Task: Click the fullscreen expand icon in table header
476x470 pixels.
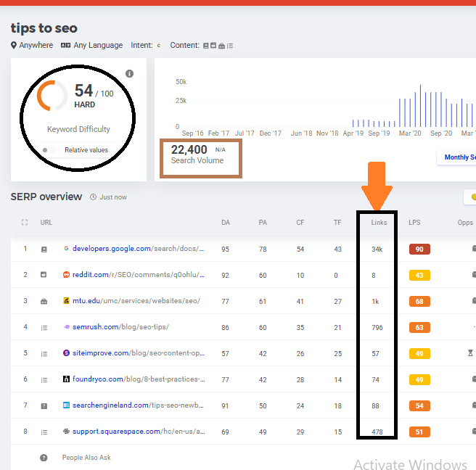Action: tap(25, 223)
